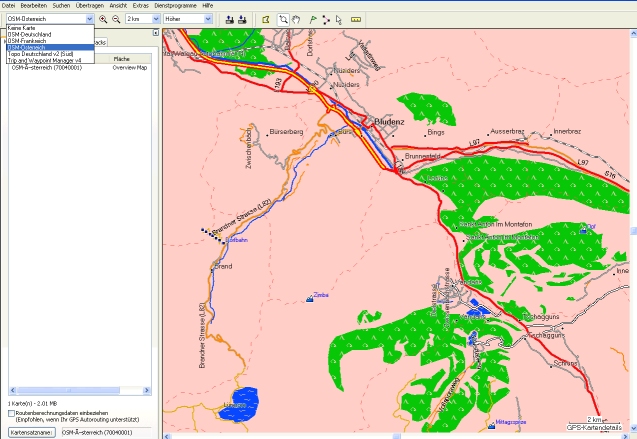Click the Brand village label on map
Screen dimensions: 637x439
[223, 266]
